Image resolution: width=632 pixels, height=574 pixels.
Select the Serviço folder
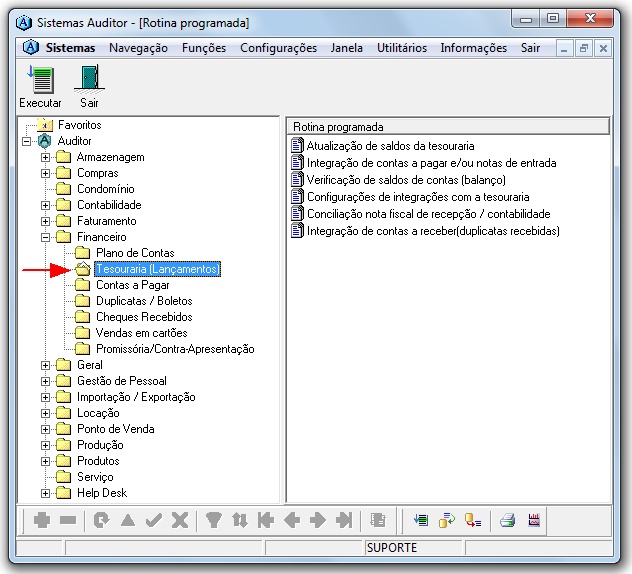[95, 477]
